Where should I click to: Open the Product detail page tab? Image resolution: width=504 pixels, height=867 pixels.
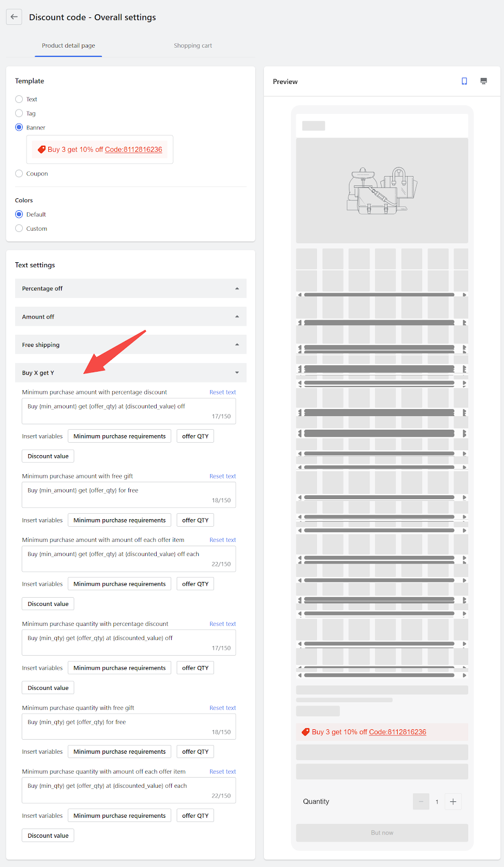[68, 46]
